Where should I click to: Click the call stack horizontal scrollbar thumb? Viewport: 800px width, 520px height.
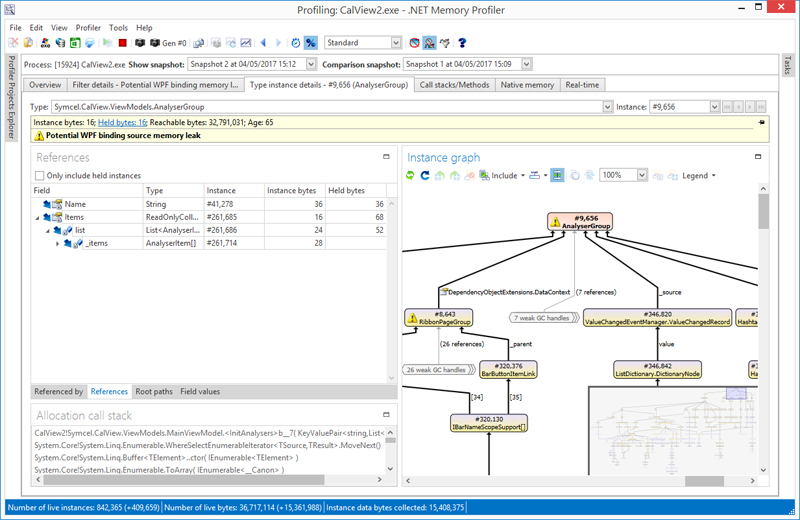[184, 480]
